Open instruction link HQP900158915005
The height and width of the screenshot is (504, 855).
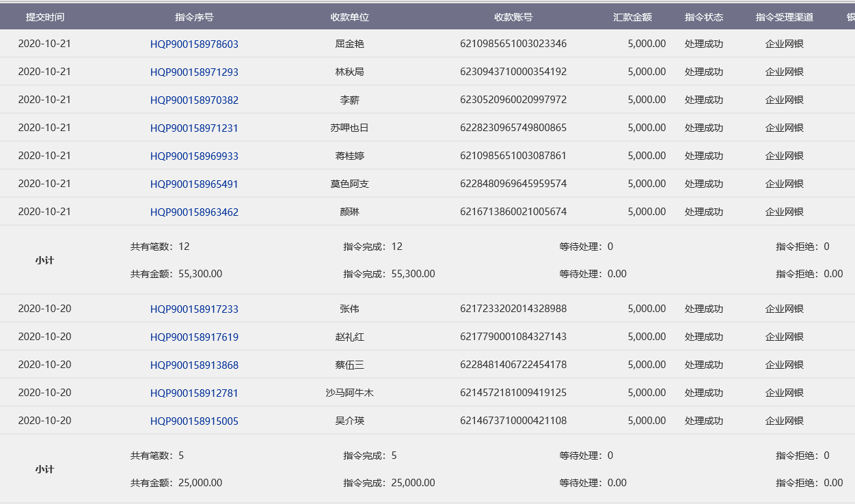194,421
